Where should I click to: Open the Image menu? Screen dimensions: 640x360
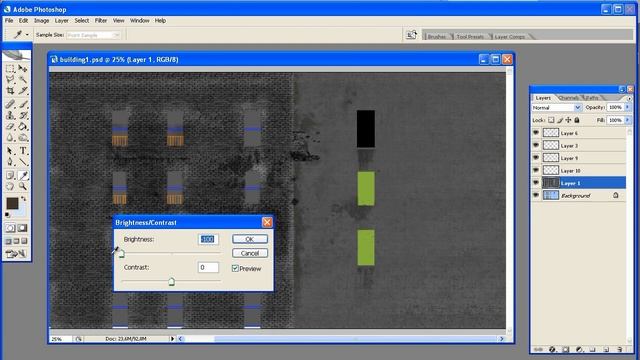click(x=41, y=20)
